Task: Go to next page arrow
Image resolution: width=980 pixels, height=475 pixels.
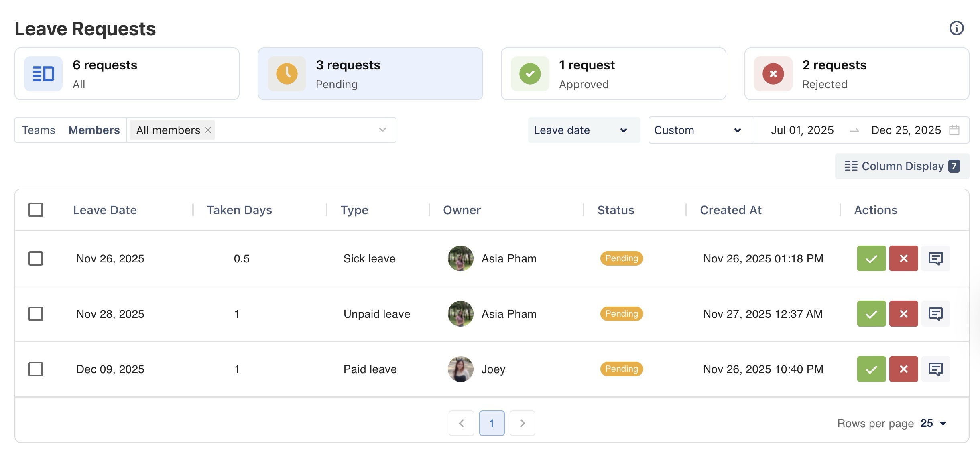Action: tap(522, 423)
